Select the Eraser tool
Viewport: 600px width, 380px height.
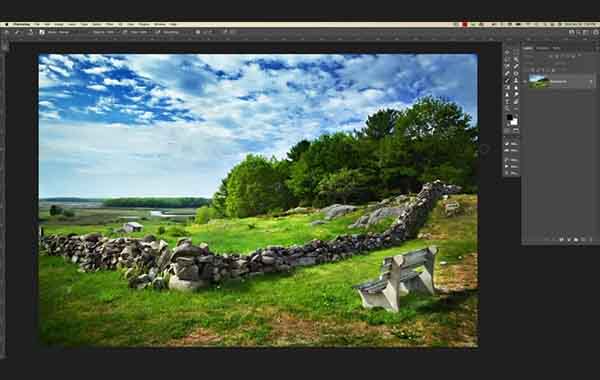click(x=516, y=88)
